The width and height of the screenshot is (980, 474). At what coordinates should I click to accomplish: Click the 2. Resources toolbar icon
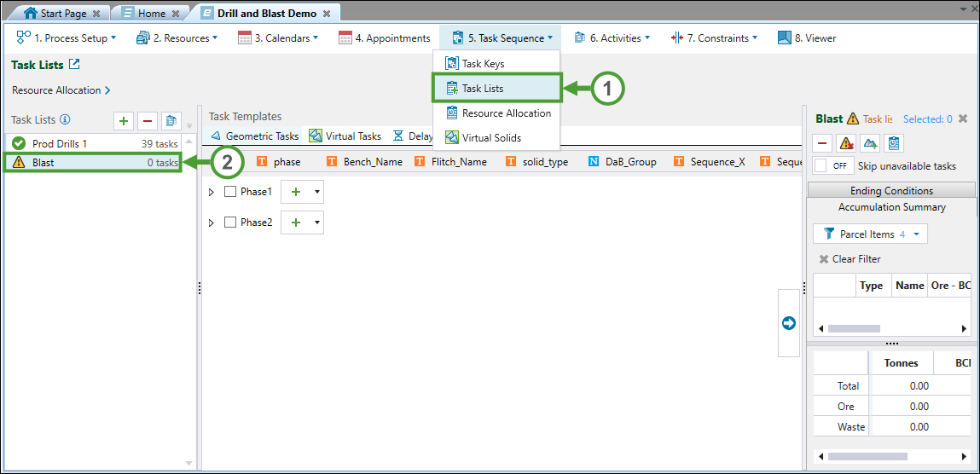[x=143, y=38]
